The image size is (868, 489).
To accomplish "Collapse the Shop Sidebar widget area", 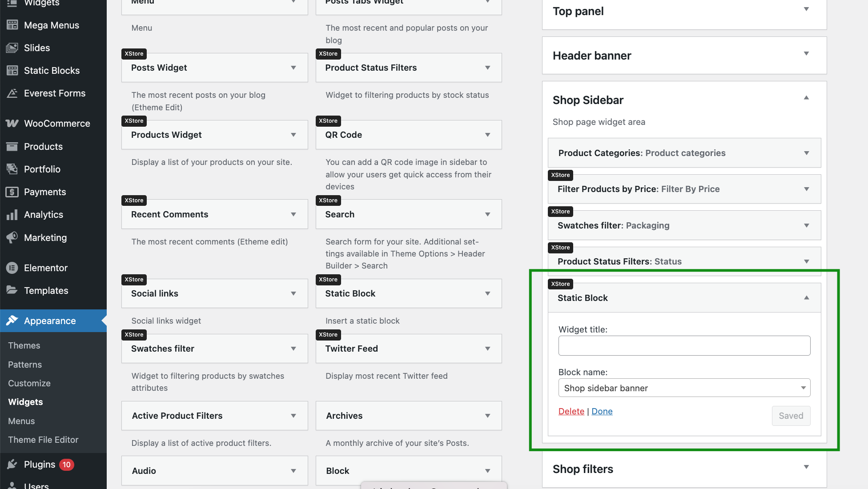I will point(806,98).
